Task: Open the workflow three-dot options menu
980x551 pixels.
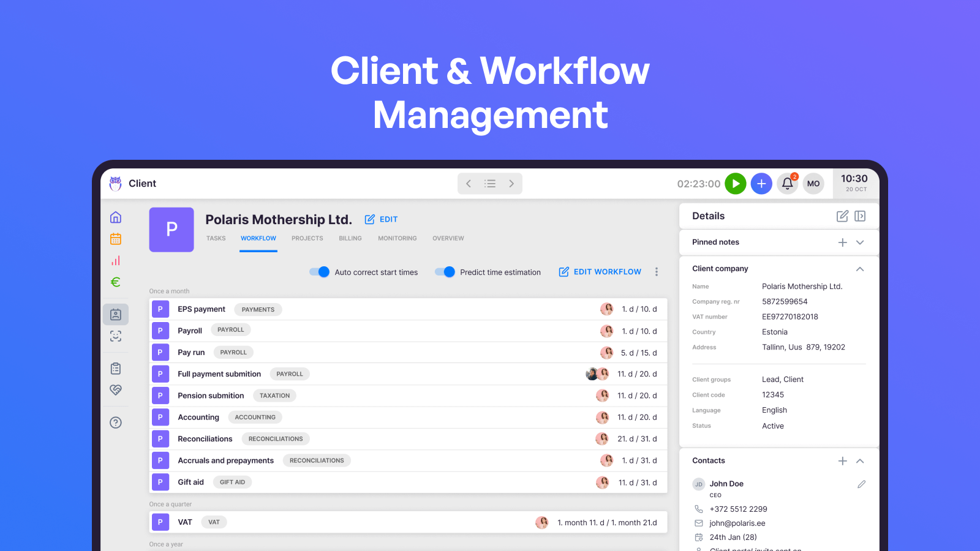Action: [x=657, y=272]
